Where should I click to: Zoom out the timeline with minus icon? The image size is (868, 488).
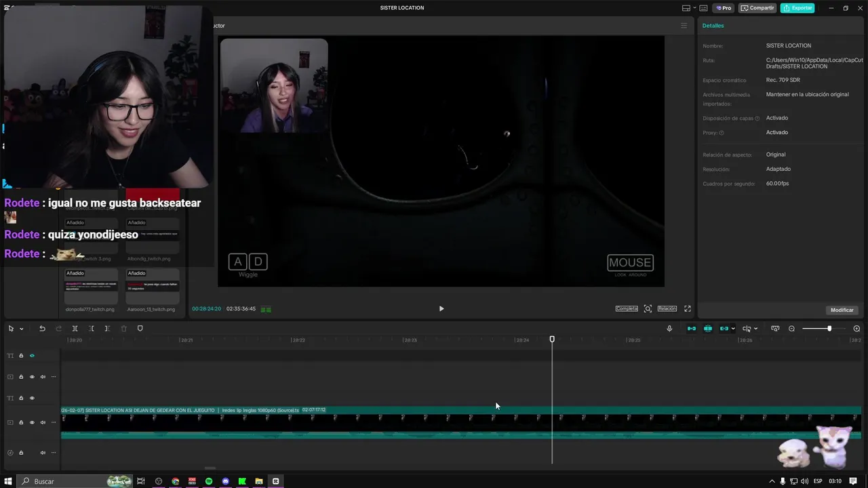[791, 329]
